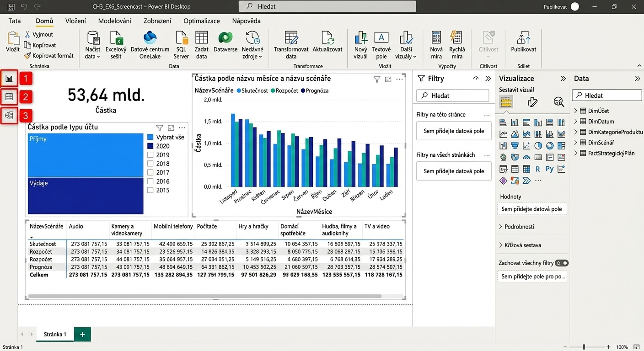Add a new report page
Image resolution: width=644 pixels, height=351 pixels.
coord(82,334)
